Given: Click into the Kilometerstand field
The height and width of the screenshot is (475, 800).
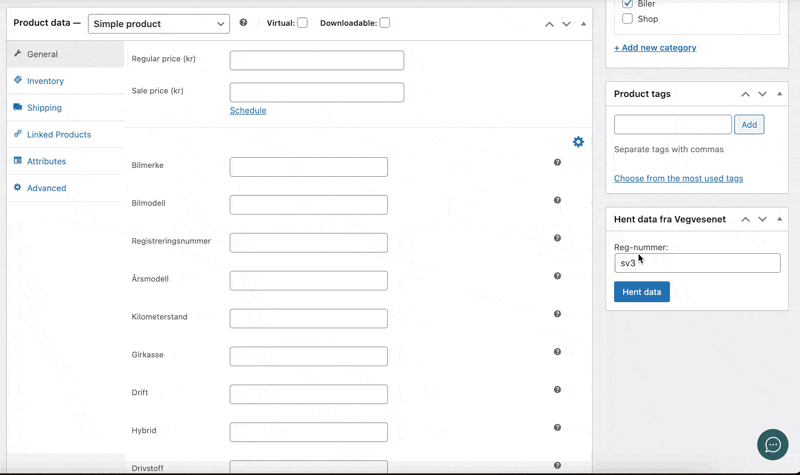Looking at the screenshot, I should 309,318.
